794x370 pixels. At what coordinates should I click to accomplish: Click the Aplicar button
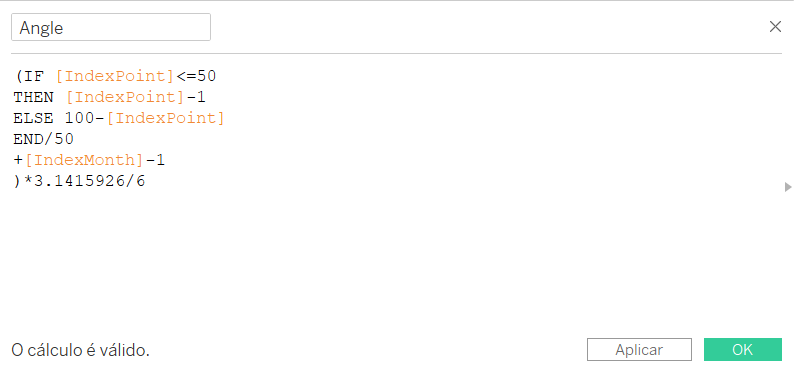click(x=639, y=350)
